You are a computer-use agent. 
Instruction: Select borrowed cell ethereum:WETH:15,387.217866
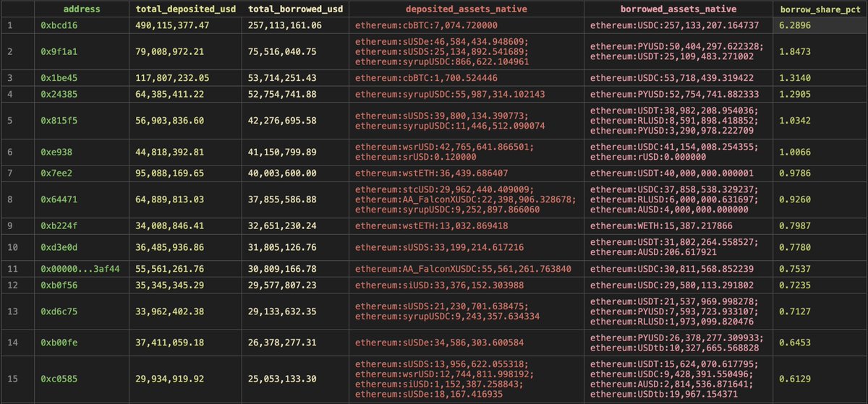tap(661, 225)
